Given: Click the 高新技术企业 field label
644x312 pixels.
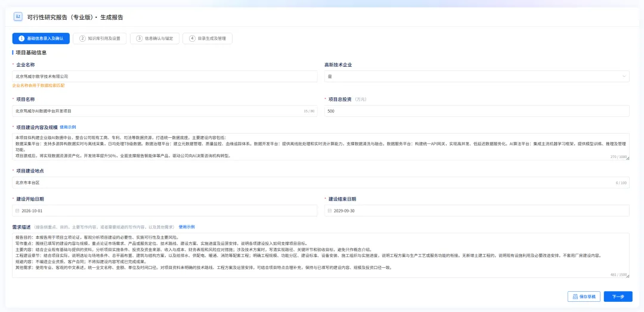Looking at the screenshot, I should click(x=338, y=65).
